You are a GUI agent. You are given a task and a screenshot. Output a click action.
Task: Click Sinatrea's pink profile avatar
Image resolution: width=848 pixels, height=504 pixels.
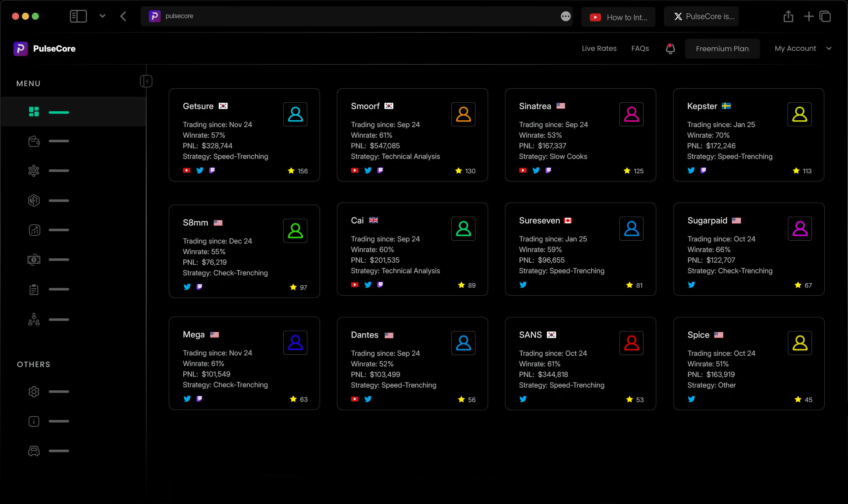631,114
